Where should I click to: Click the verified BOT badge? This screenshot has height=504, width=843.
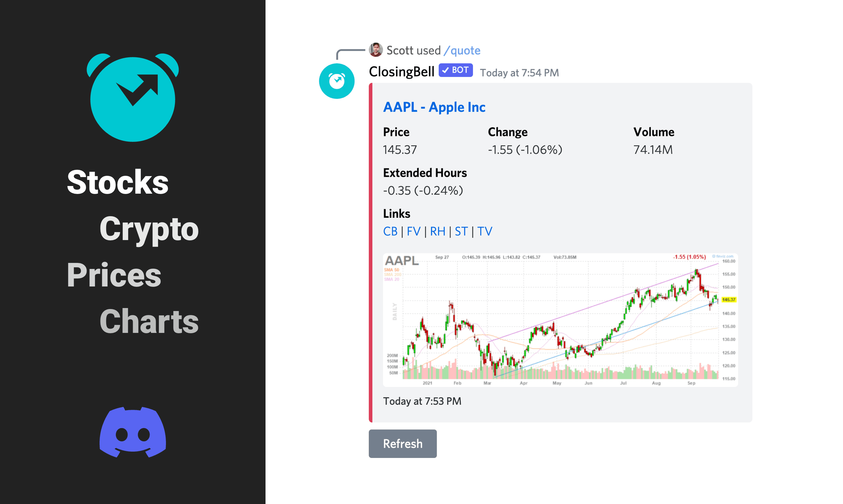[455, 70]
